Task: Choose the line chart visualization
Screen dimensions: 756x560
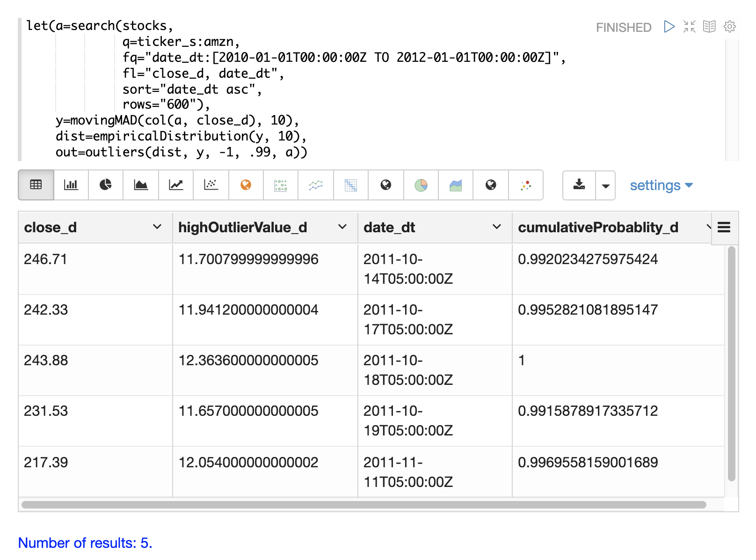Action: pyautogui.click(x=176, y=185)
